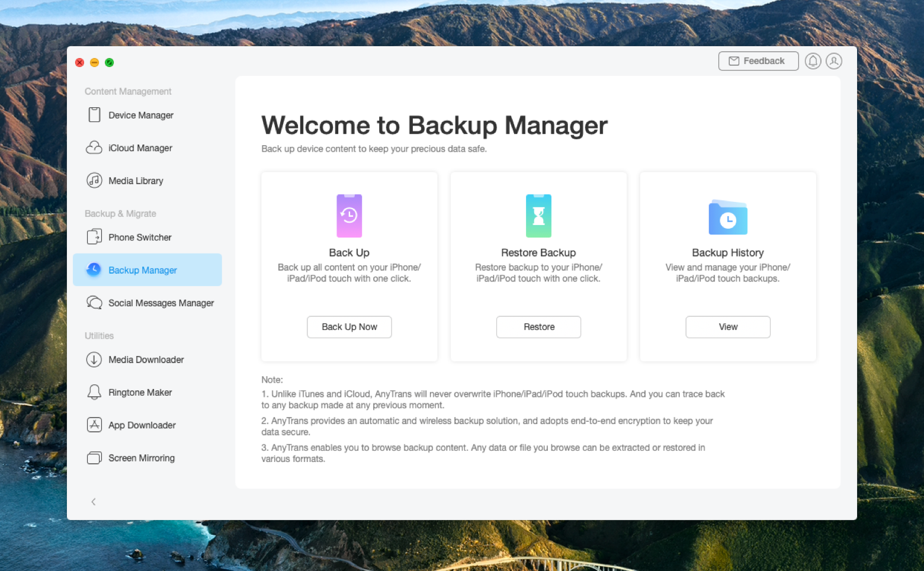Click the Ringtone Maker bell icon
Viewport: 924px width, 571px height.
pos(94,392)
